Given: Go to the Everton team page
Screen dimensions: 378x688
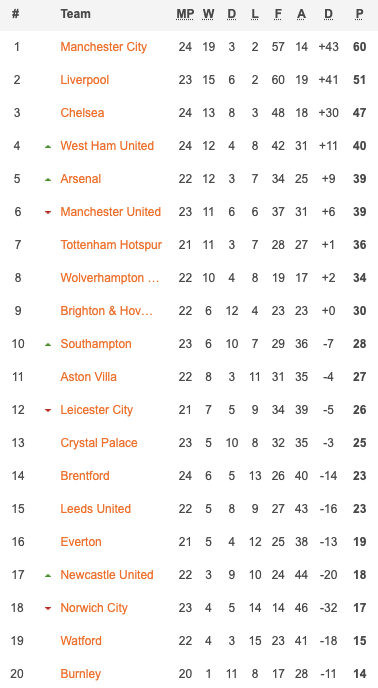Looking at the screenshot, I should (x=81, y=541).
